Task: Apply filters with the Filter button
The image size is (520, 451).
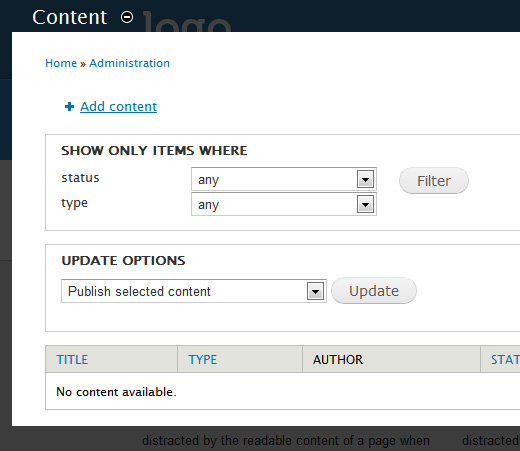Action: [434, 181]
